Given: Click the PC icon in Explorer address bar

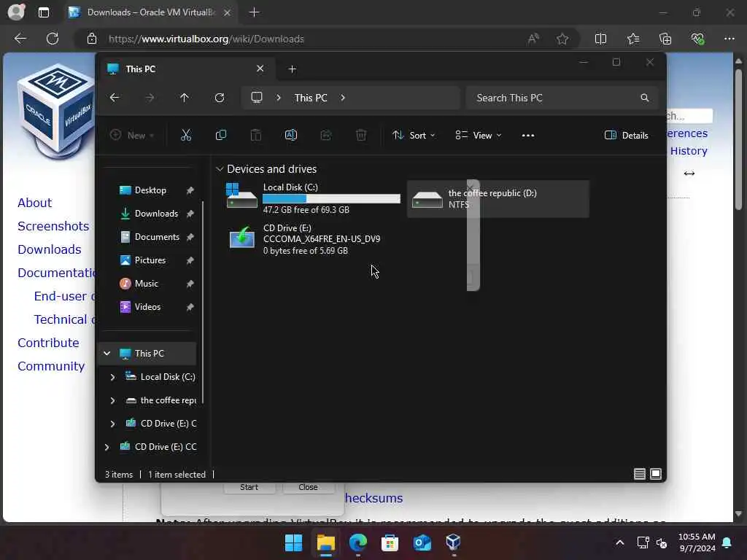Looking at the screenshot, I should click(257, 98).
